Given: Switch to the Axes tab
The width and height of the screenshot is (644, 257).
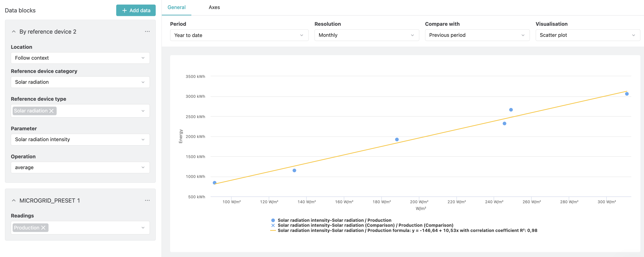Looking at the screenshot, I should pyautogui.click(x=214, y=7).
